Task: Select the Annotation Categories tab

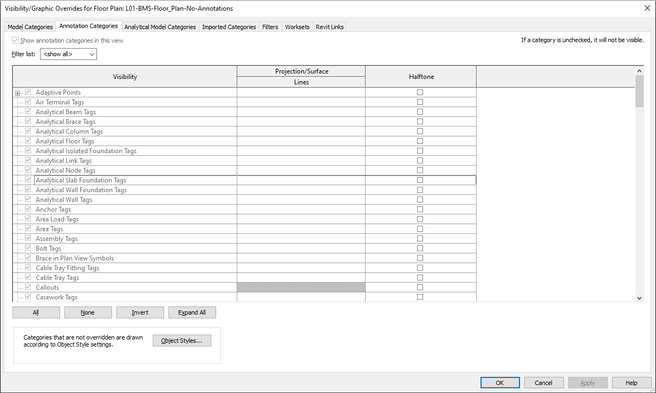Action: point(89,26)
